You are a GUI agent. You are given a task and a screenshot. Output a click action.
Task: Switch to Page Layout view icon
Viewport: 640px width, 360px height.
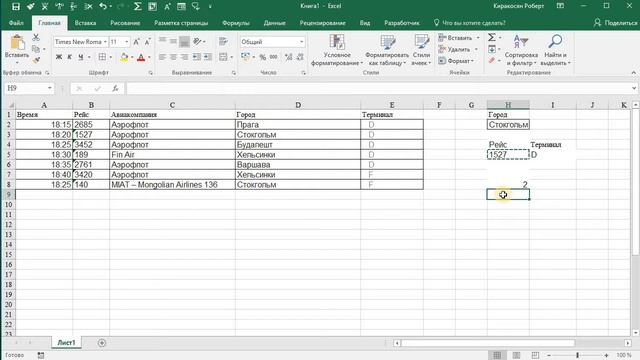[516, 355]
